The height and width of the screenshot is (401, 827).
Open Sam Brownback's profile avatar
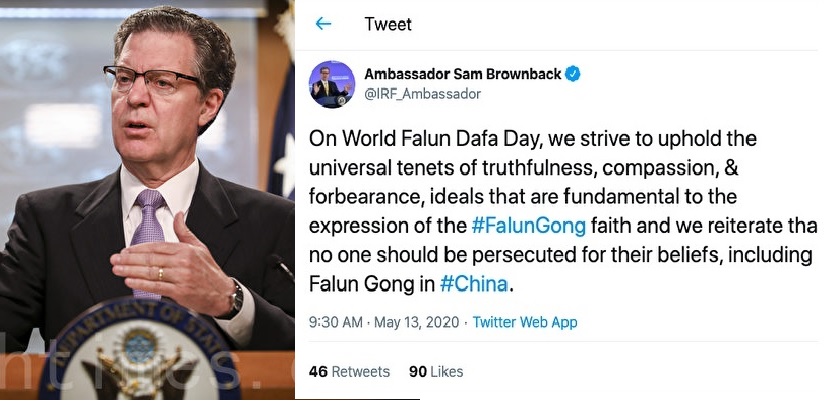pos(329,84)
